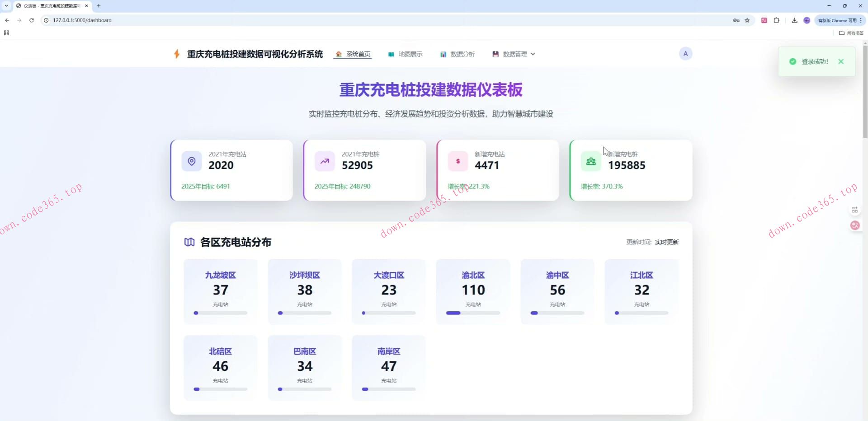
Task: Click the widget grid icon on right edge
Action: (x=854, y=209)
